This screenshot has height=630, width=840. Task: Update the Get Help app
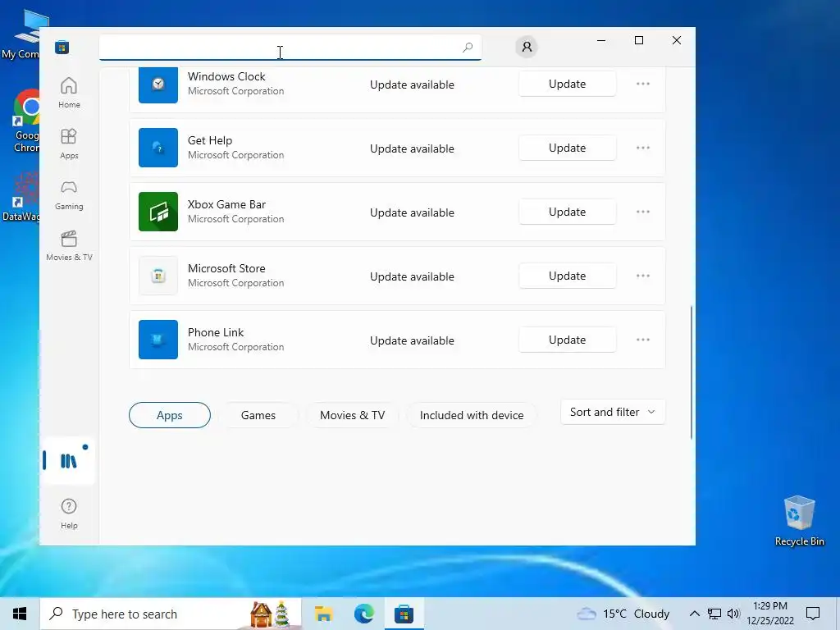tap(568, 148)
